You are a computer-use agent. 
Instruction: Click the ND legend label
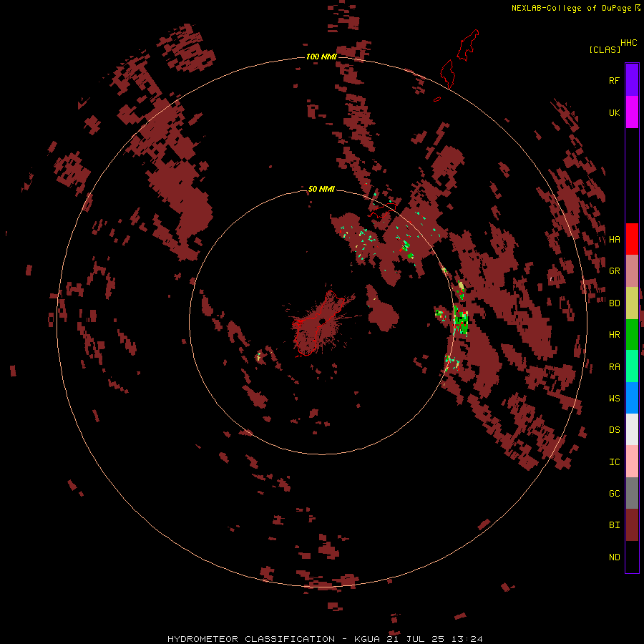(x=614, y=557)
